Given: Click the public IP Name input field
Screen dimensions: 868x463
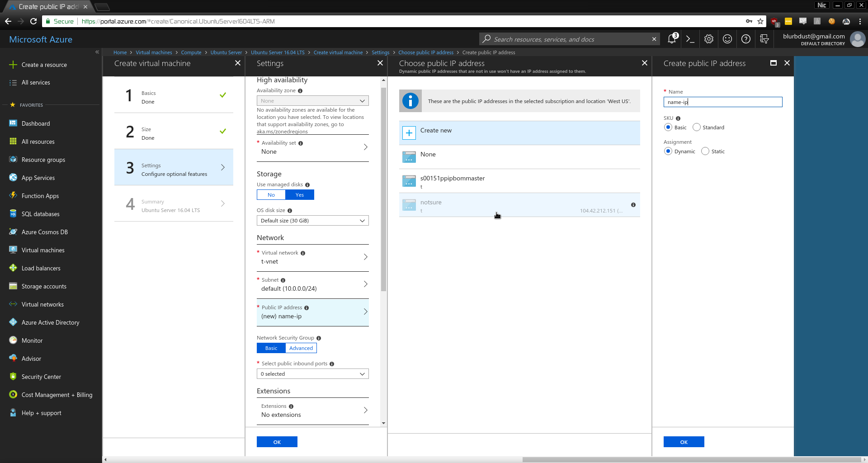Looking at the screenshot, I should [723, 102].
